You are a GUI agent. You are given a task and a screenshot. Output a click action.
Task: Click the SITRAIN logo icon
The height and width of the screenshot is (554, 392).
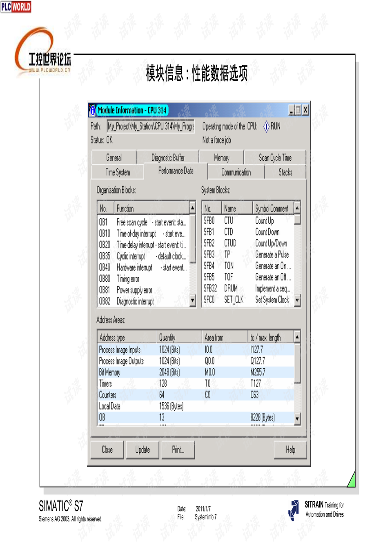[x=294, y=510]
